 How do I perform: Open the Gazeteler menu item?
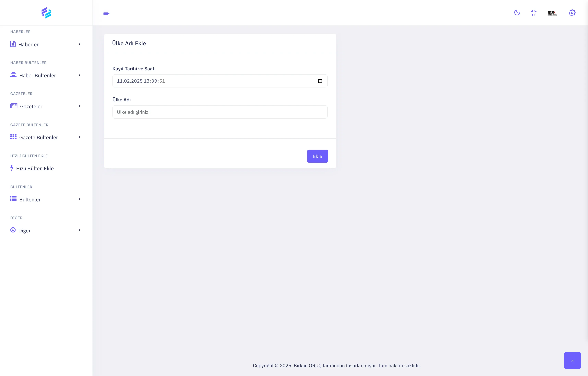tap(31, 106)
